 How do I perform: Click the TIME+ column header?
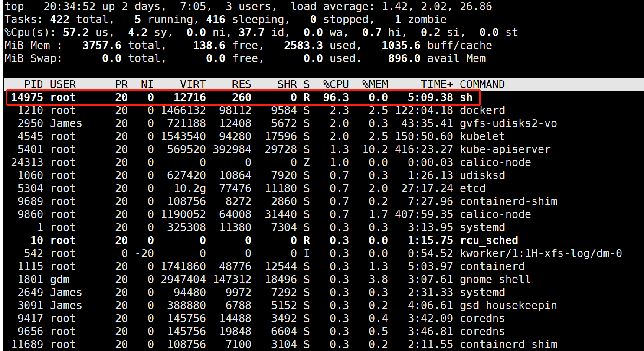point(437,84)
